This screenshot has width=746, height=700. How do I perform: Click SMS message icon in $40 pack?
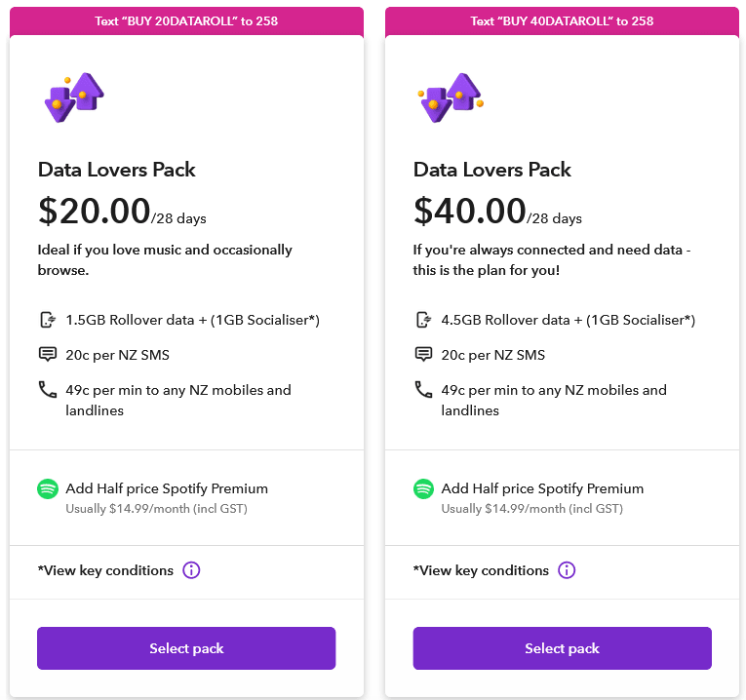coord(423,355)
